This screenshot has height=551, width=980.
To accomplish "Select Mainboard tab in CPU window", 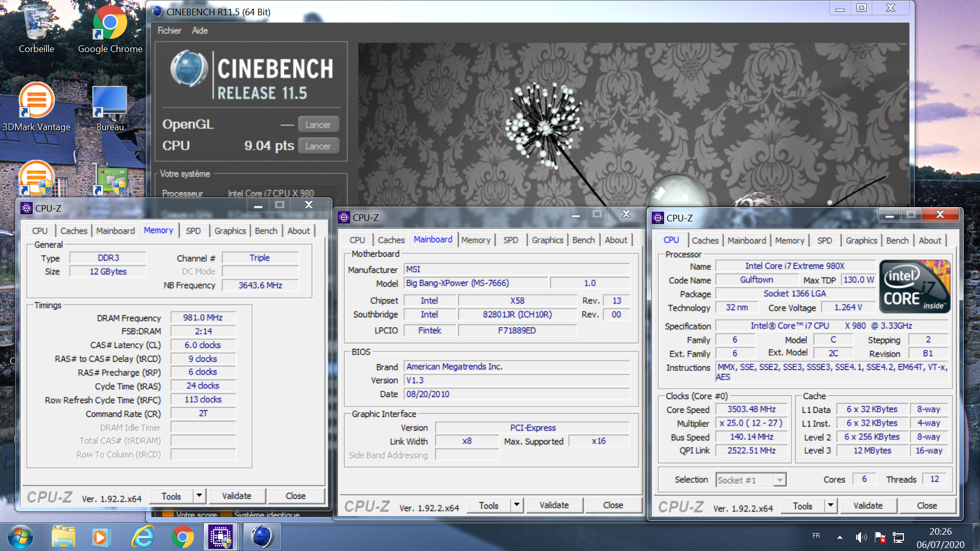I will [x=746, y=240].
